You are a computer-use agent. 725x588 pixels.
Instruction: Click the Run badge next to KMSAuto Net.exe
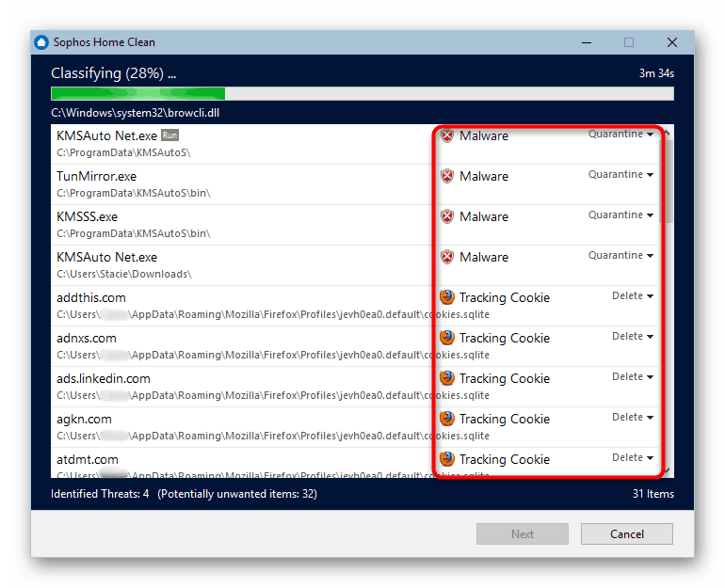pos(169,135)
